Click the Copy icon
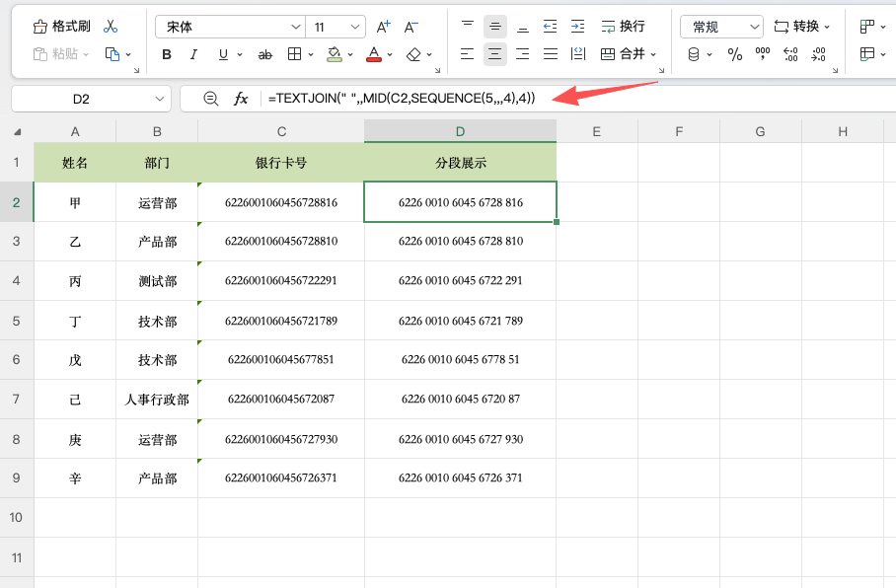The image size is (896, 588). 112,54
